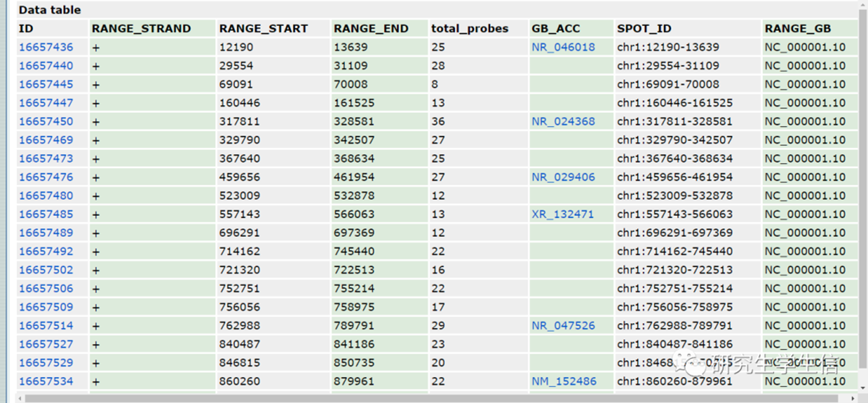Open the NM_152486 accession link
868x403 pixels.
pyautogui.click(x=564, y=381)
